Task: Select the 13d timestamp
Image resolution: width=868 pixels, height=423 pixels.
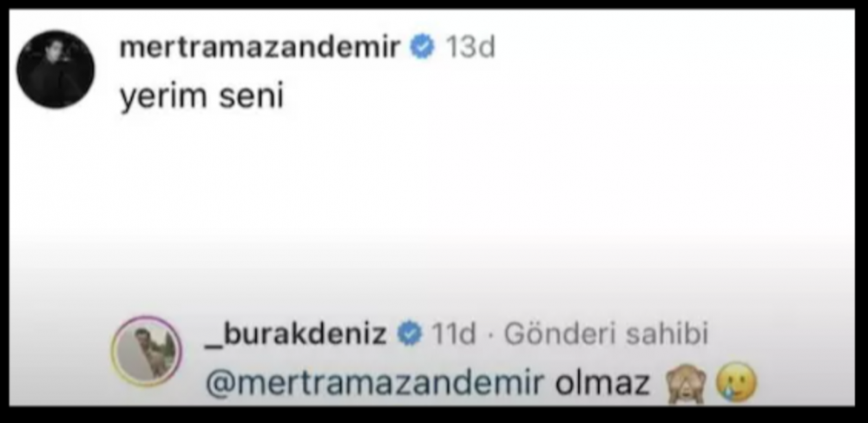Action: 470,48
